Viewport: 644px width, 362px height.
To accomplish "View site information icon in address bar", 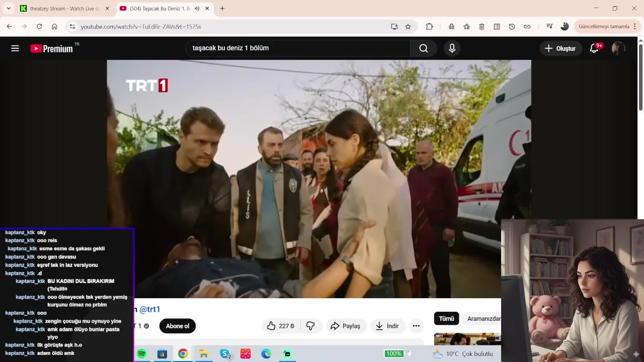I will coord(72,27).
